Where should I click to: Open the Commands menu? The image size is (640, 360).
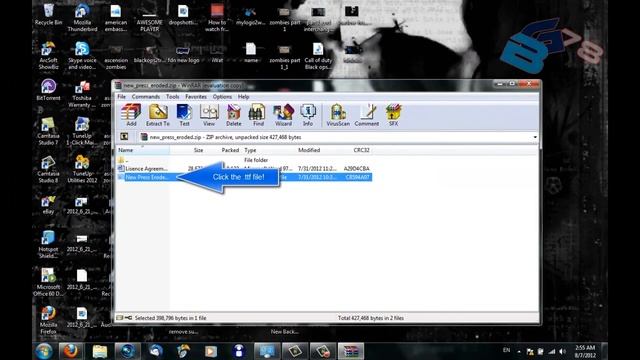[x=146, y=97]
